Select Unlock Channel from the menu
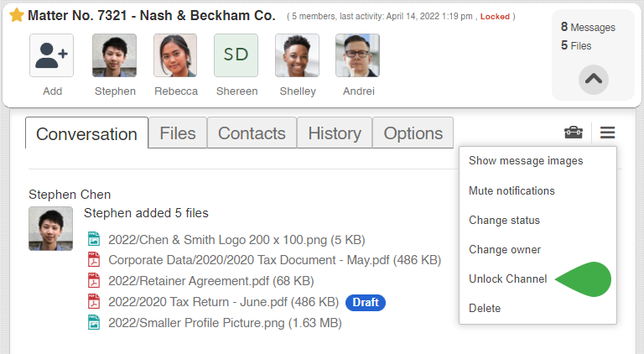The width and height of the screenshot is (644, 354). tap(507, 279)
